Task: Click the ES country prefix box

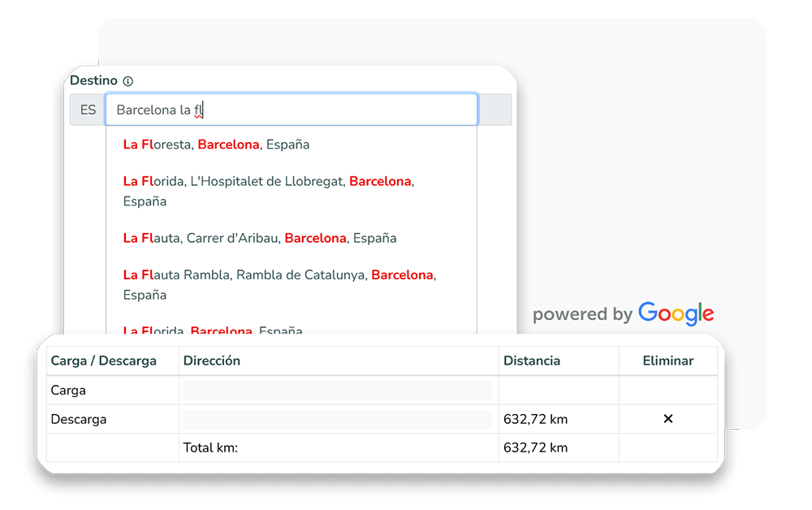Action: (x=88, y=110)
